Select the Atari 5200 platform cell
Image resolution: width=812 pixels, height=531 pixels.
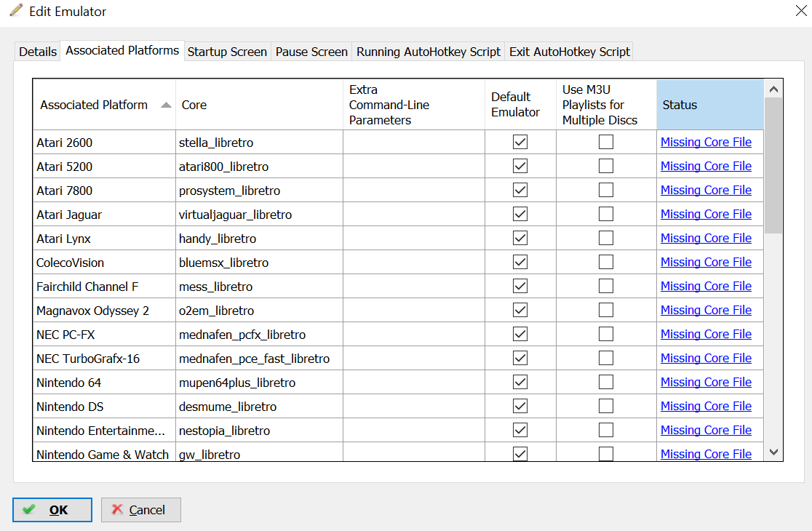(x=104, y=166)
